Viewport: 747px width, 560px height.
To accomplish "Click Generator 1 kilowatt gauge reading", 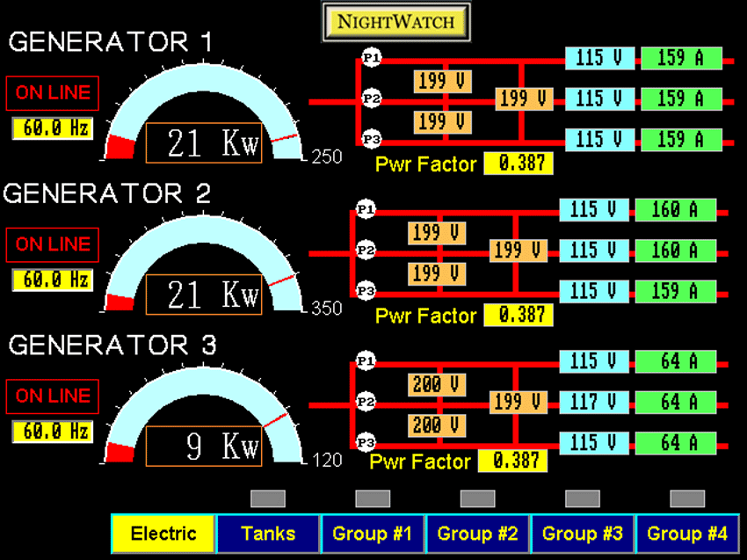I will (204, 143).
